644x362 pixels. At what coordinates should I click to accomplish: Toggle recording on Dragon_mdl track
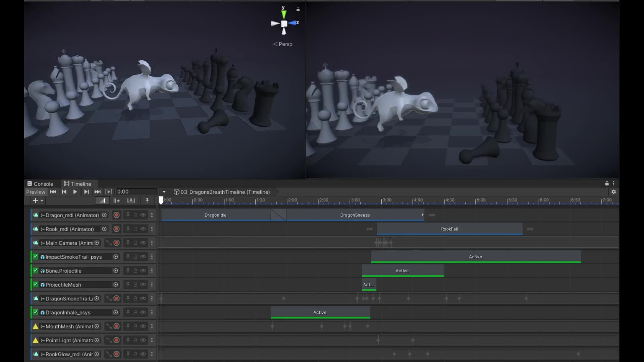click(116, 215)
